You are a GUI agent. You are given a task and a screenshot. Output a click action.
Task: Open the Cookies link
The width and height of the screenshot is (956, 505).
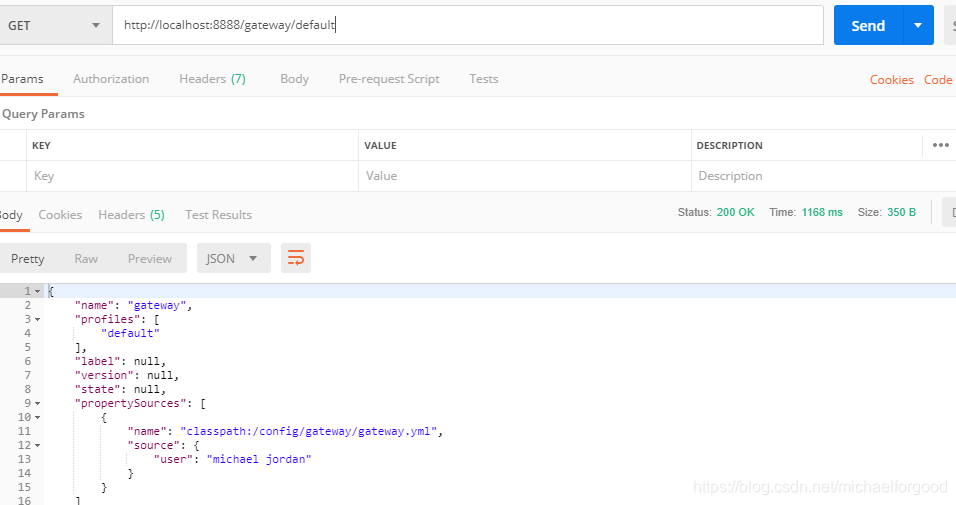(x=891, y=80)
